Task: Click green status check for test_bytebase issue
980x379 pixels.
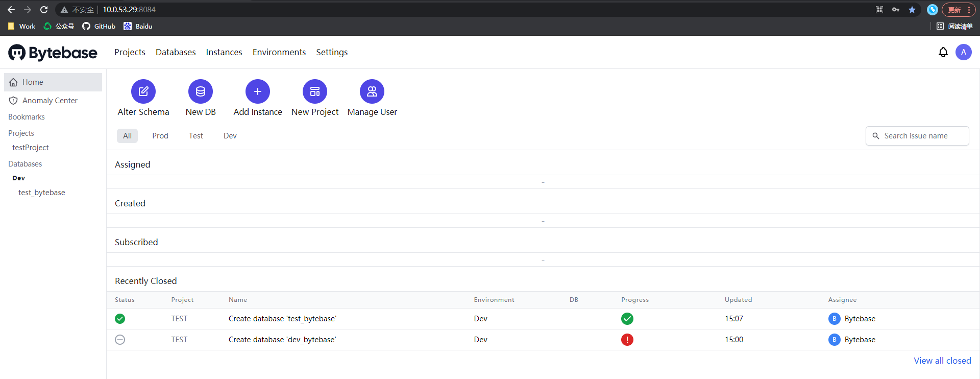Action: 120,319
